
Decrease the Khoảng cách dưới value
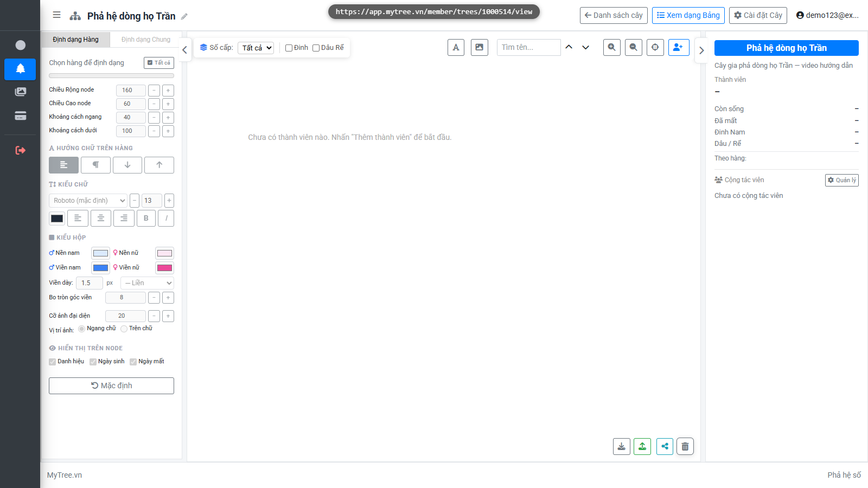click(154, 131)
